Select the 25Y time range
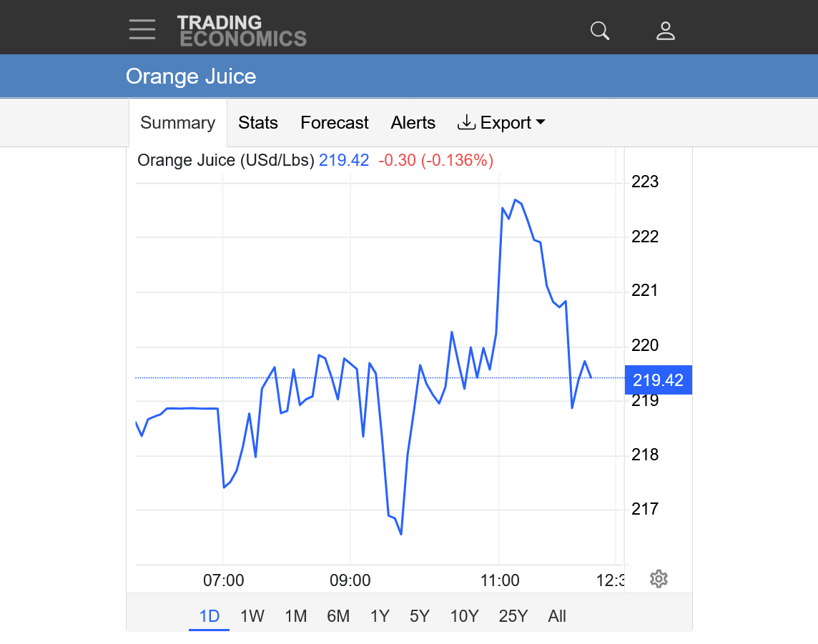818x644 pixels. click(x=513, y=616)
